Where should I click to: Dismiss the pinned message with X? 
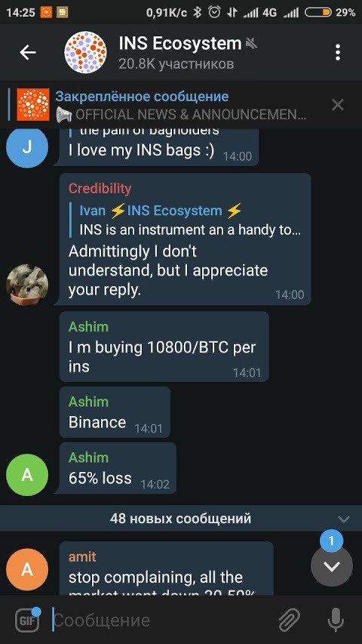pyautogui.click(x=337, y=105)
